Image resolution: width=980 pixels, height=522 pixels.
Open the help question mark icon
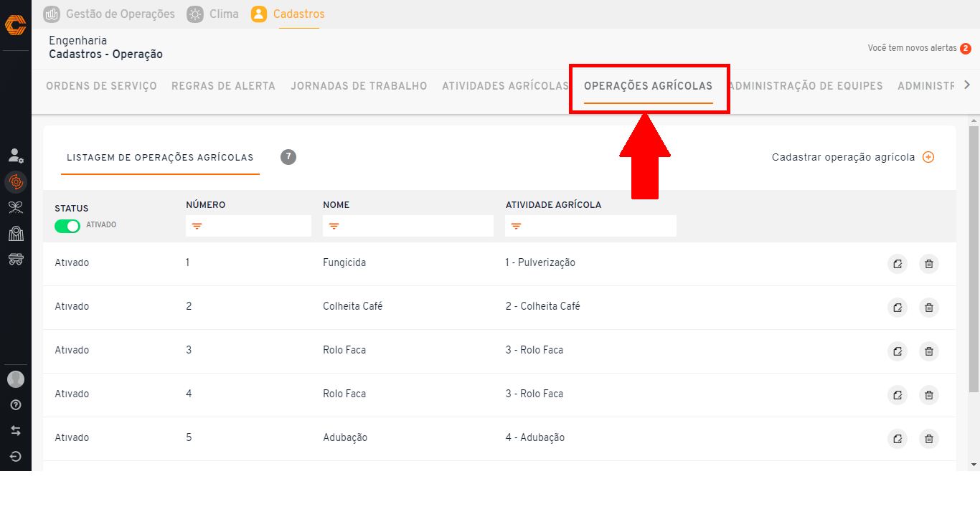(16, 405)
